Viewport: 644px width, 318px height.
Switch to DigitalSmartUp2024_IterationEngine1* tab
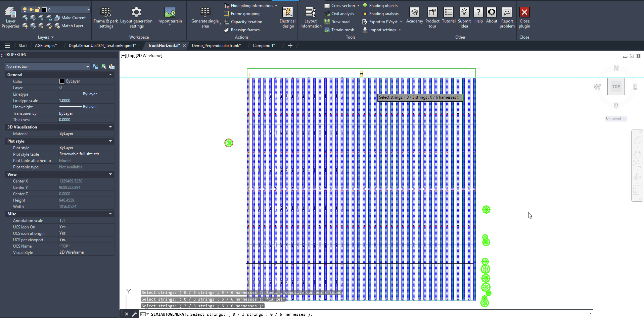[102, 46]
